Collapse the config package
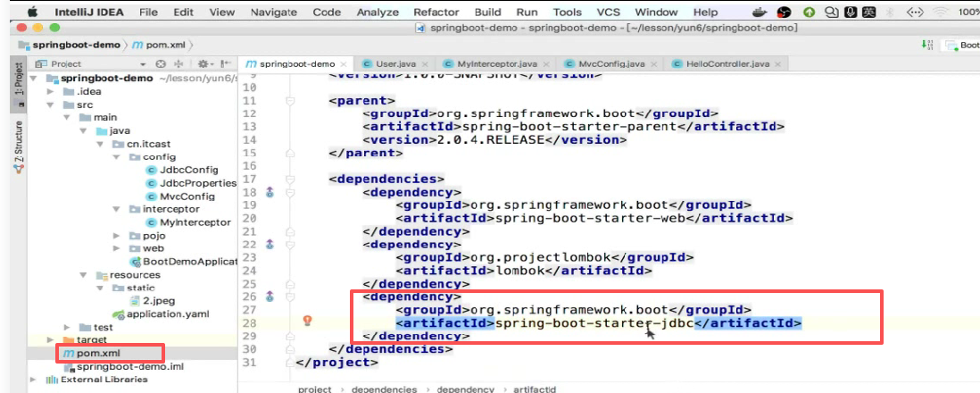 pyautogui.click(x=116, y=157)
